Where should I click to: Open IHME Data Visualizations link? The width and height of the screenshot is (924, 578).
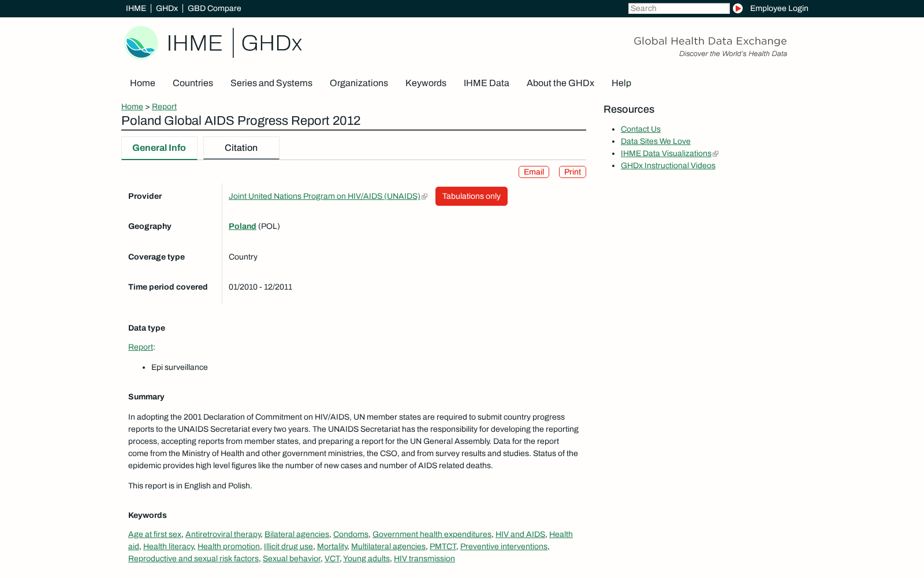(x=666, y=154)
